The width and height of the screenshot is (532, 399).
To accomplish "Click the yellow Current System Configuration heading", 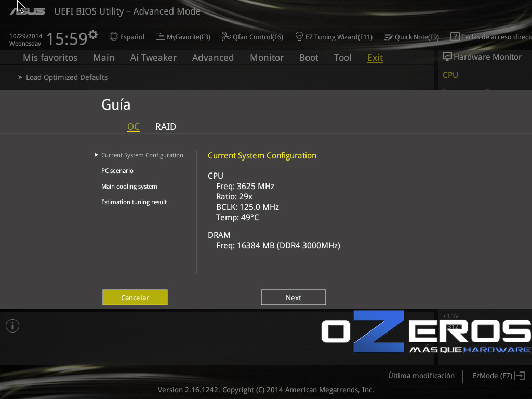I will (262, 155).
